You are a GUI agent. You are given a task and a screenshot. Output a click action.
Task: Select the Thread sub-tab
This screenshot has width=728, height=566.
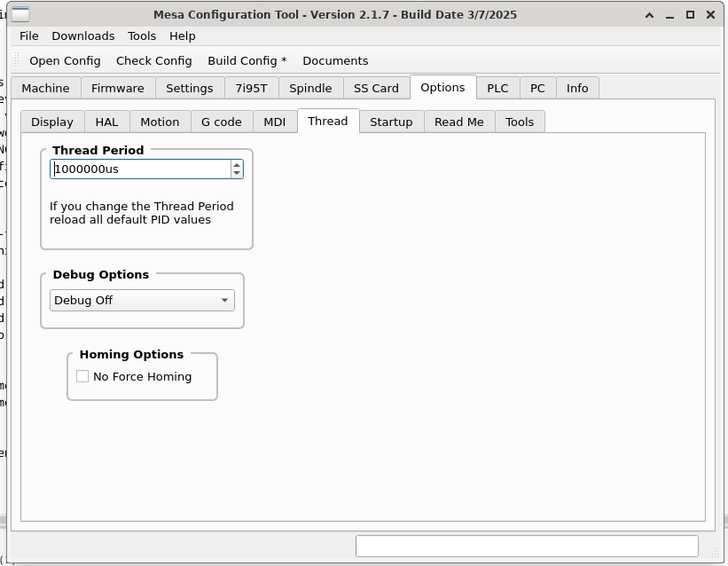(x=328, y=121)
